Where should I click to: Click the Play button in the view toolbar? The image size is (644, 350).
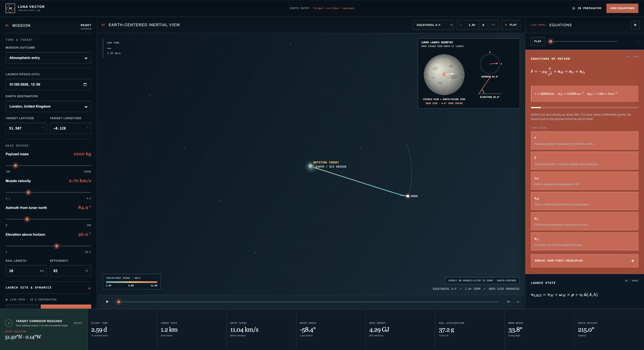(511, 25)
